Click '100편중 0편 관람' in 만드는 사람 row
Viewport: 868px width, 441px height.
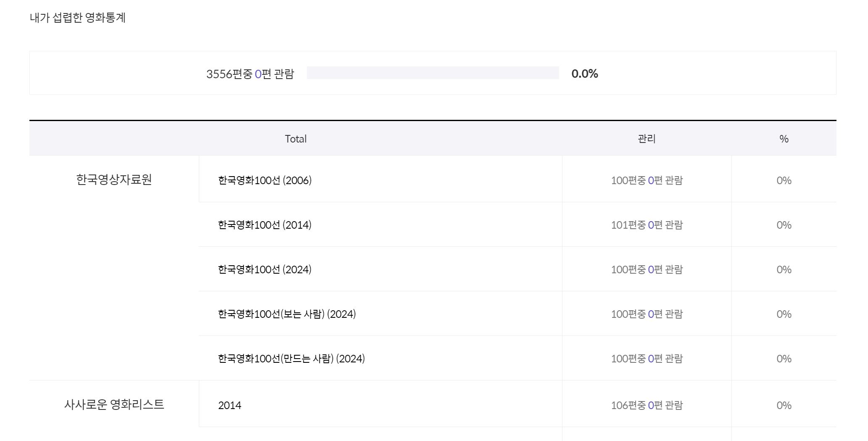click(647, 359)
